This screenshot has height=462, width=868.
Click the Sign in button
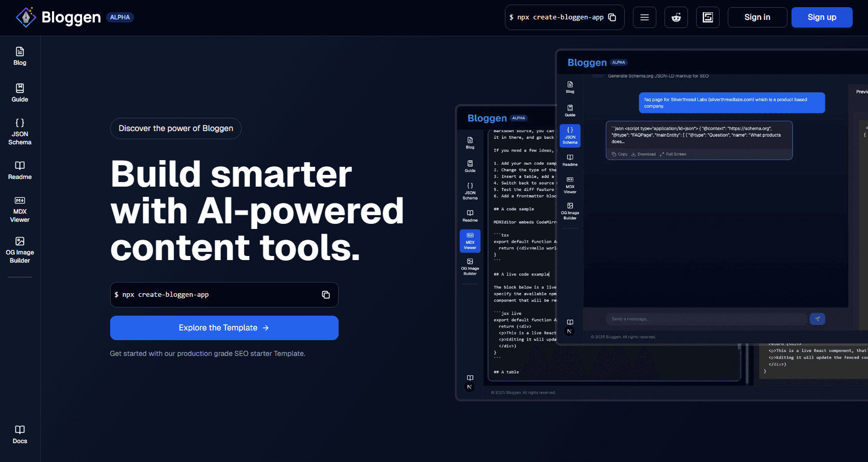coord(757,17)
